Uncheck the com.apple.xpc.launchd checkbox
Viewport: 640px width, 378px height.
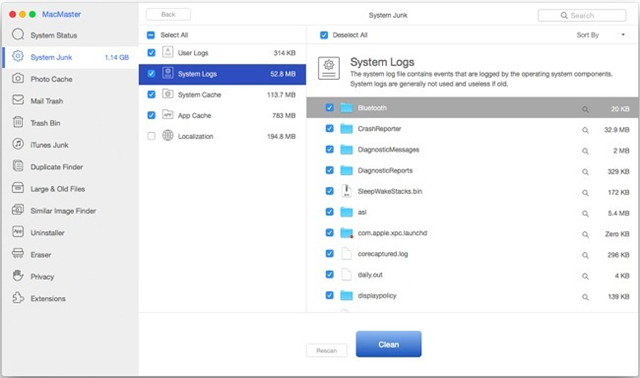click(x=329, y=232)
